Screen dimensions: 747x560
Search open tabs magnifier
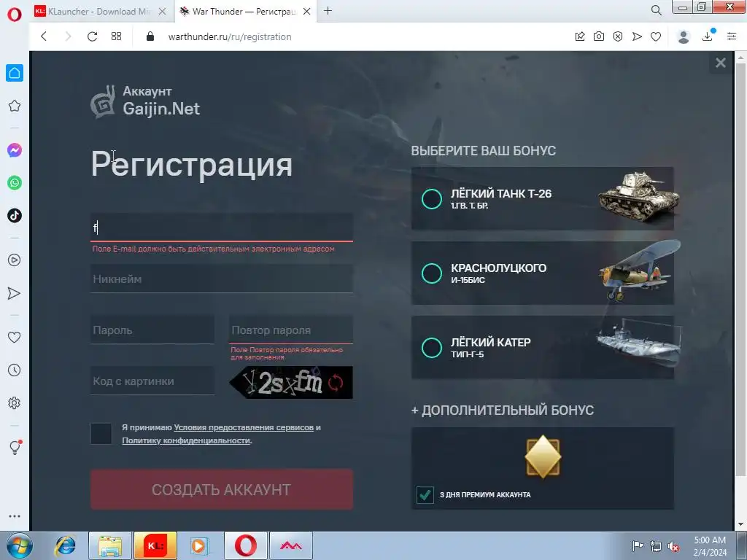656,10
